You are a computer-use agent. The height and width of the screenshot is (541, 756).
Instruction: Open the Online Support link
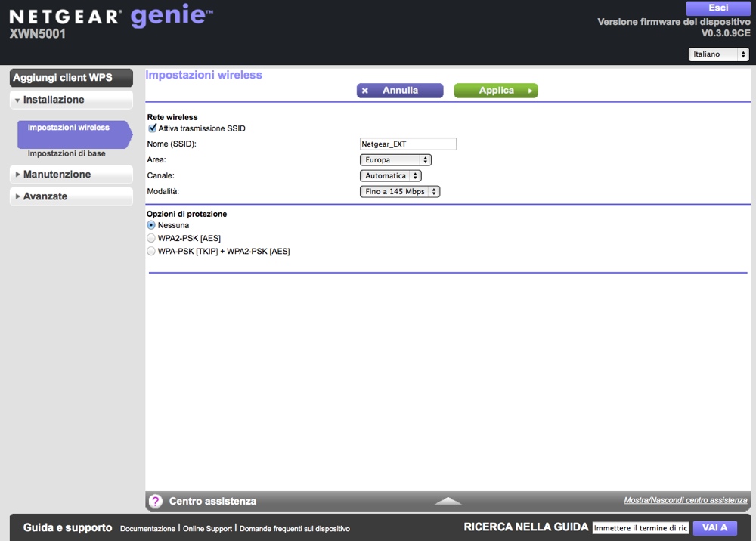207,529
